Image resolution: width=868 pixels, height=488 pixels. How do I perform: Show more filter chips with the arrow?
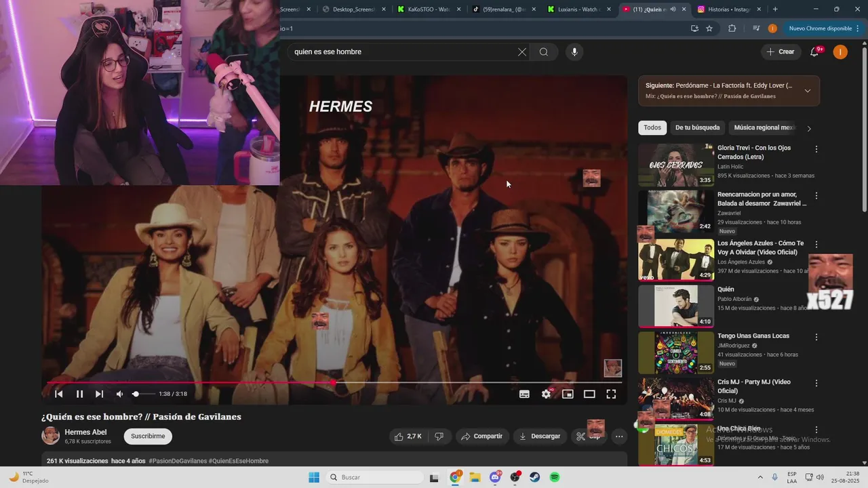[809, 128]
